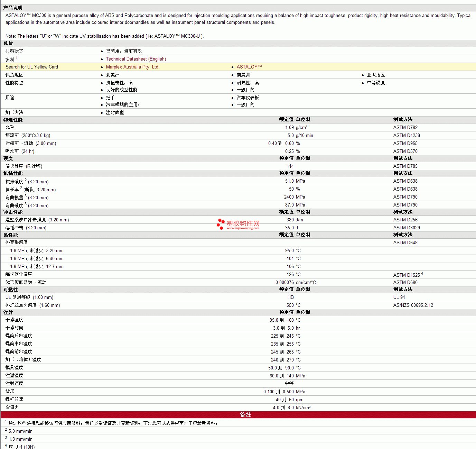Click the 北美洲 region entry
Screen dimensions: 476x449
(113, 75)
